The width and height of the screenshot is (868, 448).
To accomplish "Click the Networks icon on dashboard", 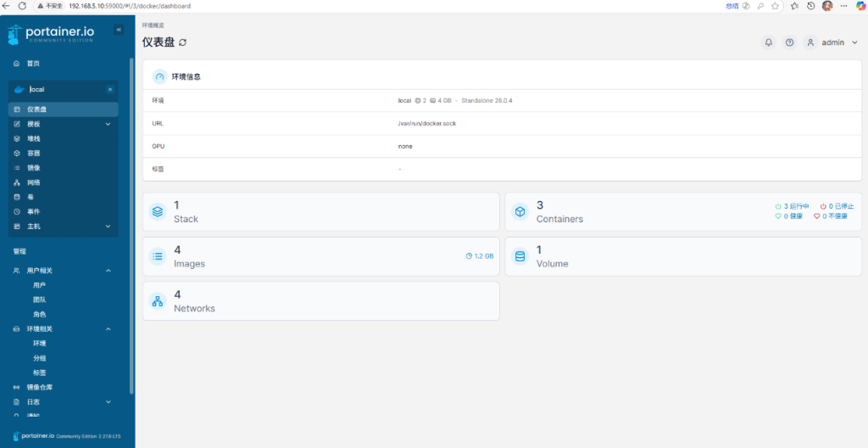I will coord(157,301).
